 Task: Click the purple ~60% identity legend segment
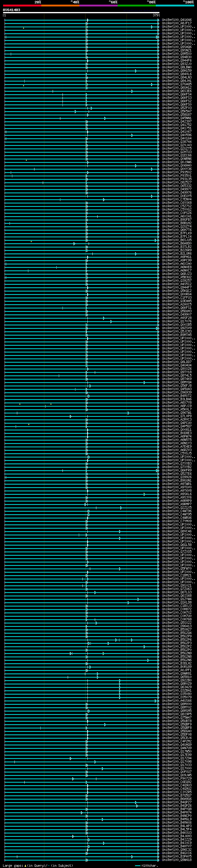(x=99, y=6)
